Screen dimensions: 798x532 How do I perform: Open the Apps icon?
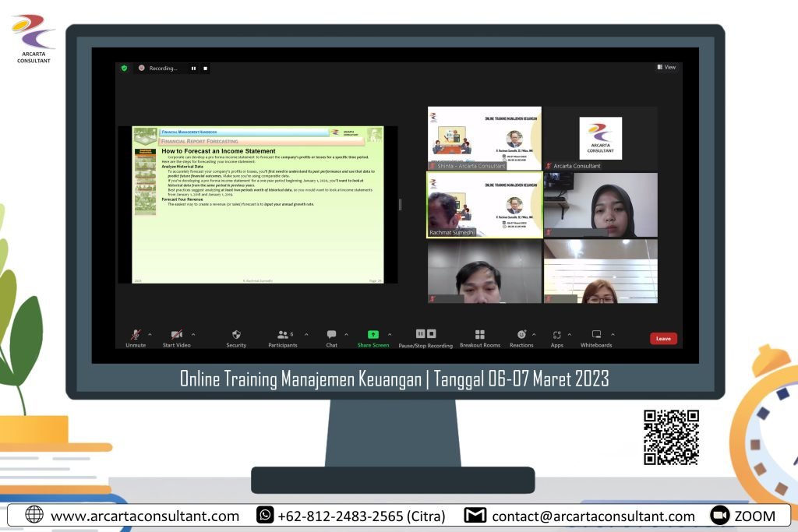point(556,335)
